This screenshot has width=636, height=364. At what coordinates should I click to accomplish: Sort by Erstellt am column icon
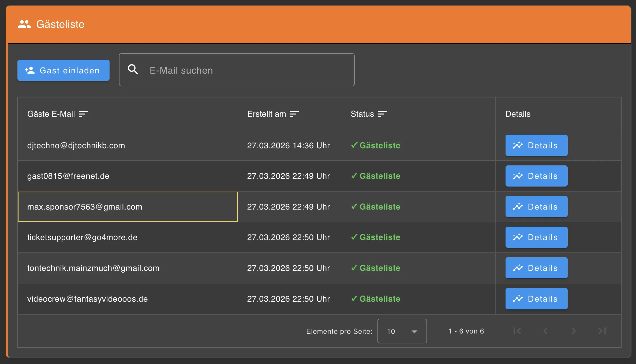pyautogui.click(x=294, y=114)
